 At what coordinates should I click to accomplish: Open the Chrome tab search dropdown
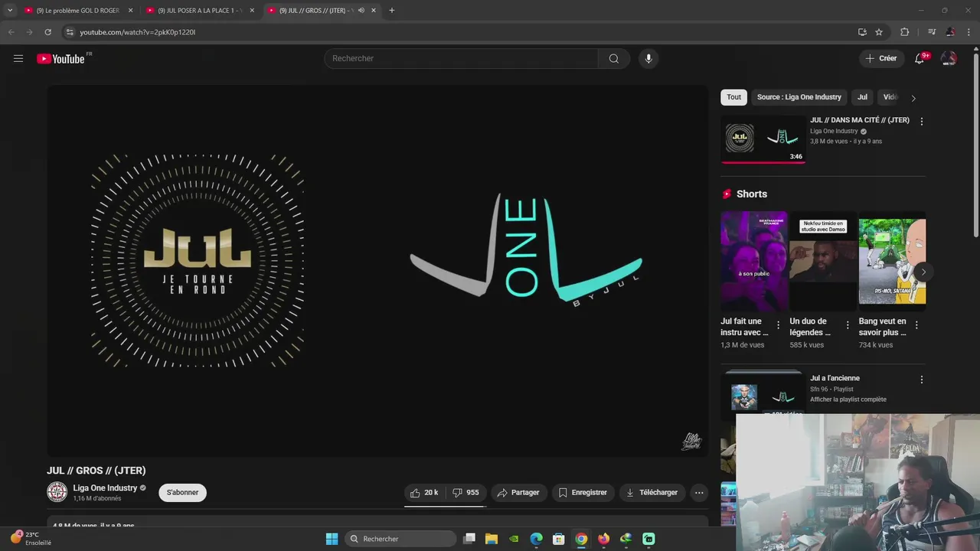coord(10,11)
